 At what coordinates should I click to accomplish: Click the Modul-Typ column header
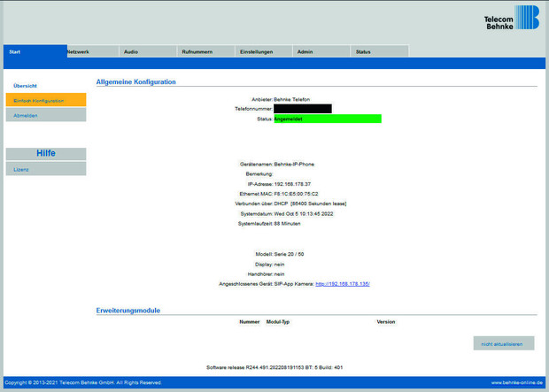[x=278, y=321]
